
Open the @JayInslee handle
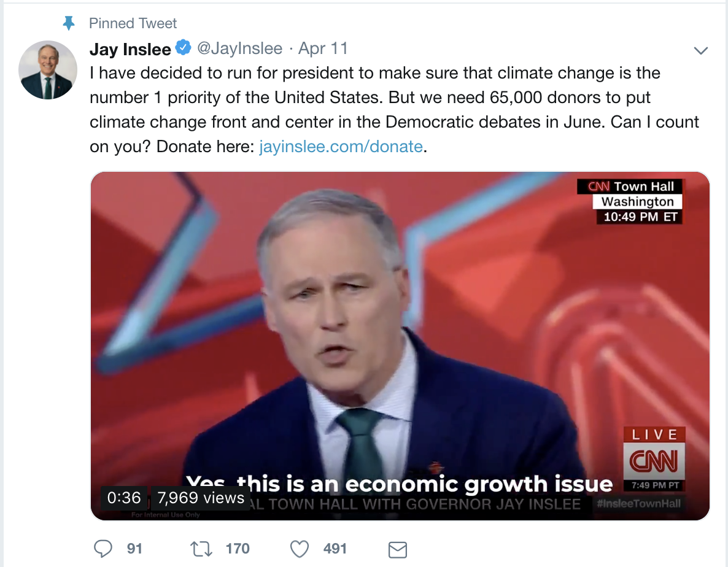click(239, 48)
